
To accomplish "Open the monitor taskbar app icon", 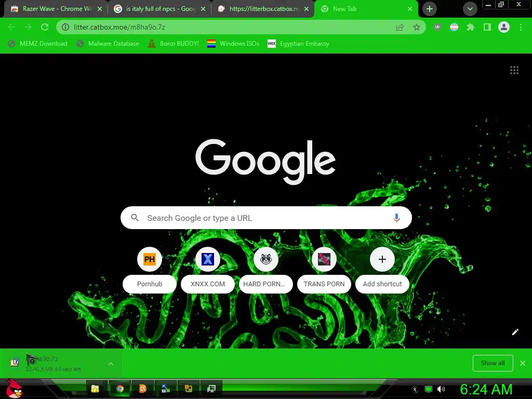I will [x=211, y=389].
